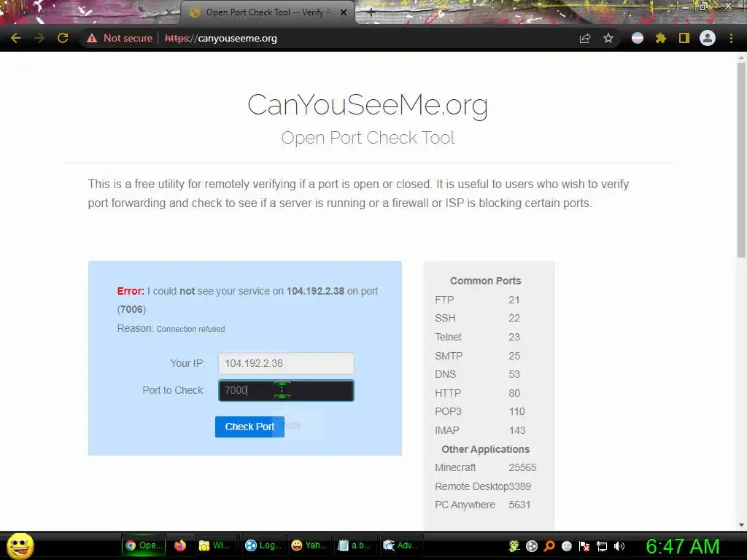747x560 pixels.
Task: Open the Chrome three-dot menu
Action: 731,38
